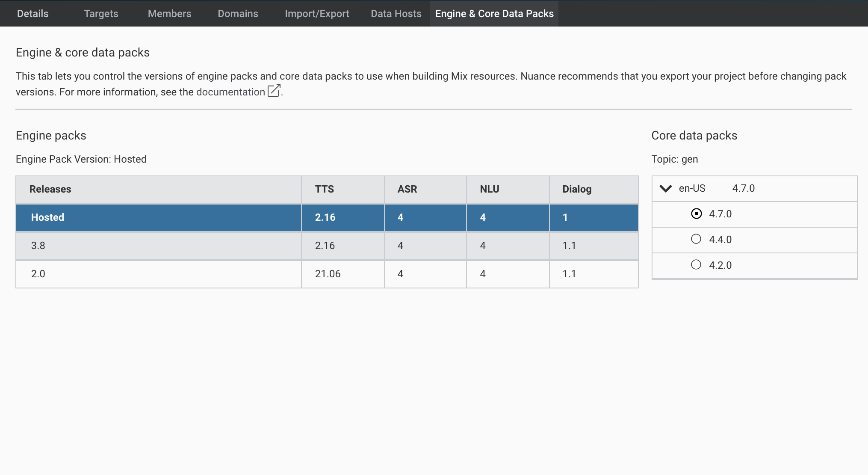Open the Data Hosts tab

396,14
